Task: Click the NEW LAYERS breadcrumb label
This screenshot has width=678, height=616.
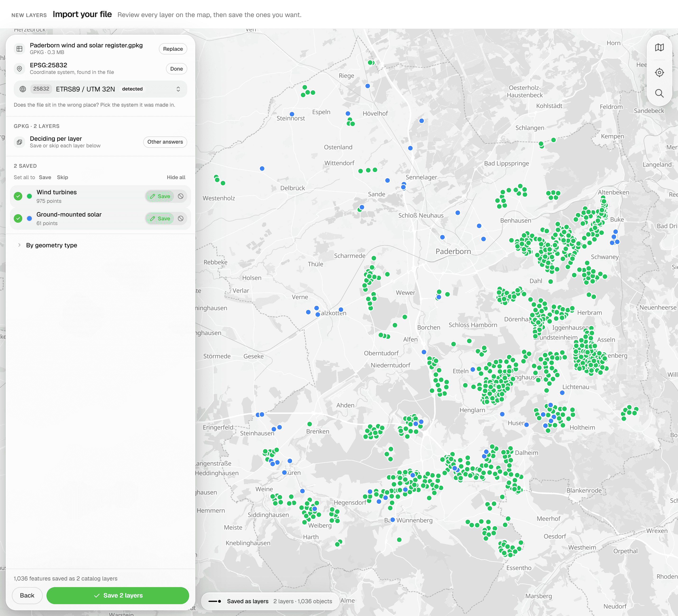Action: pyautogui.click(x=29, y=15)
